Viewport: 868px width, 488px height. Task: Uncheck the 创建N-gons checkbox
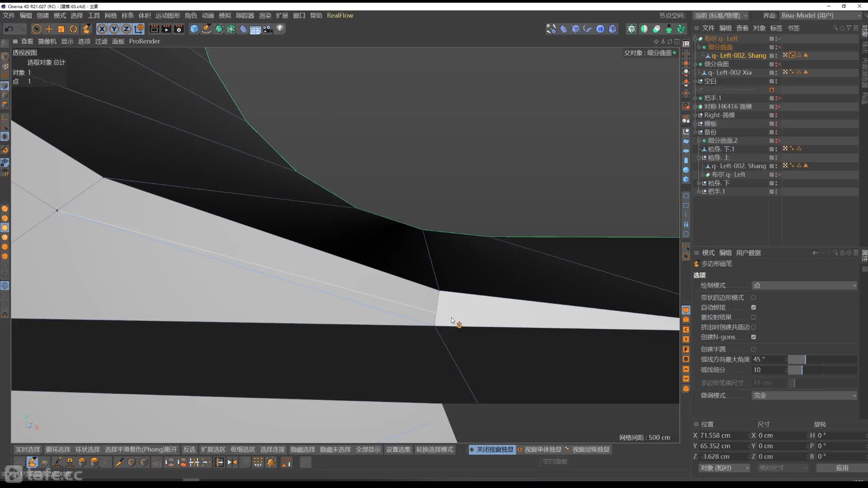pyautogui.click(x=754, y=337)
